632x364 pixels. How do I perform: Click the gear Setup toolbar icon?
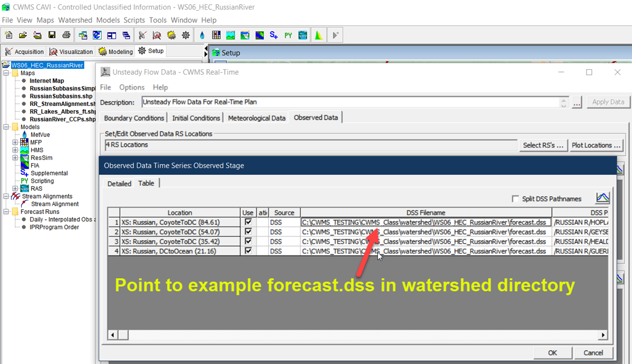pos(186,35)
